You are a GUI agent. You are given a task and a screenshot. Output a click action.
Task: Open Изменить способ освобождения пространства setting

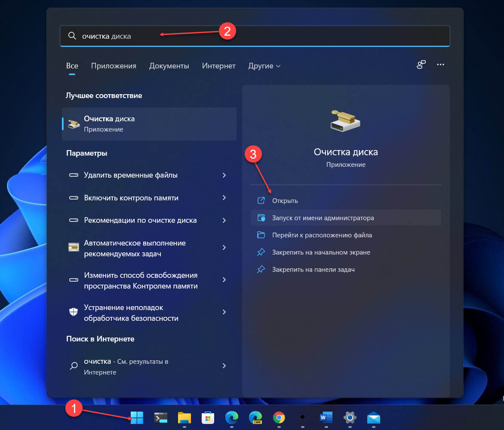pos(149,280)
